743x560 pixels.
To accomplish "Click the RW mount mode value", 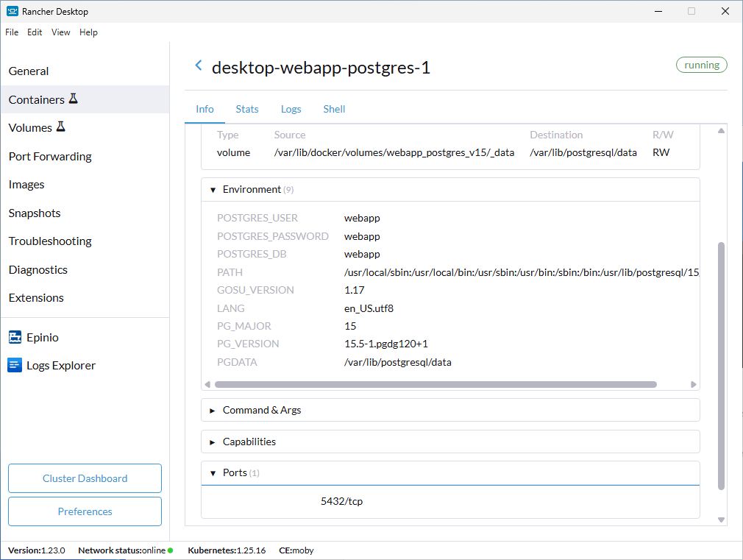I will (x=661, y=152).
